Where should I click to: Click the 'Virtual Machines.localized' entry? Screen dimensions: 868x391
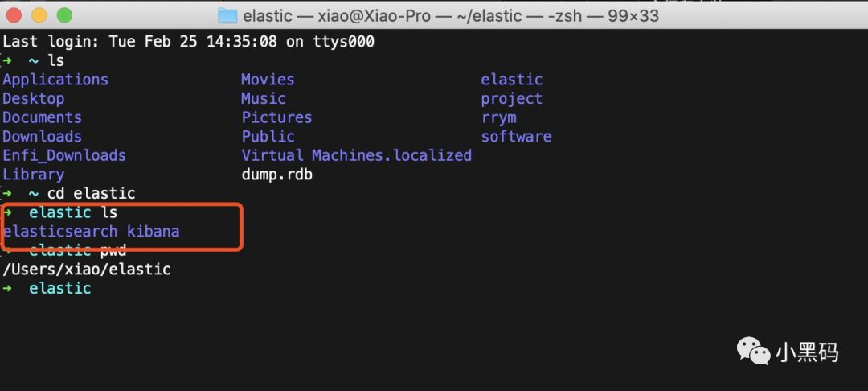[x=357, y=155]
